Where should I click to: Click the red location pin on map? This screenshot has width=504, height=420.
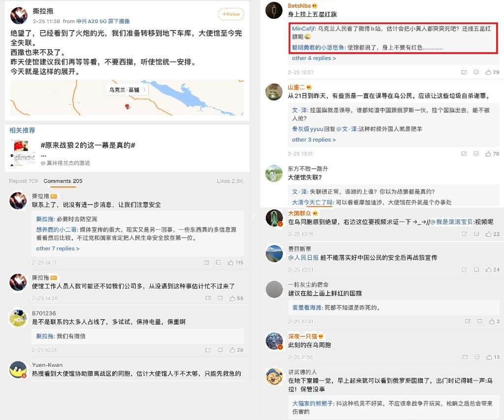click(127, 106)
